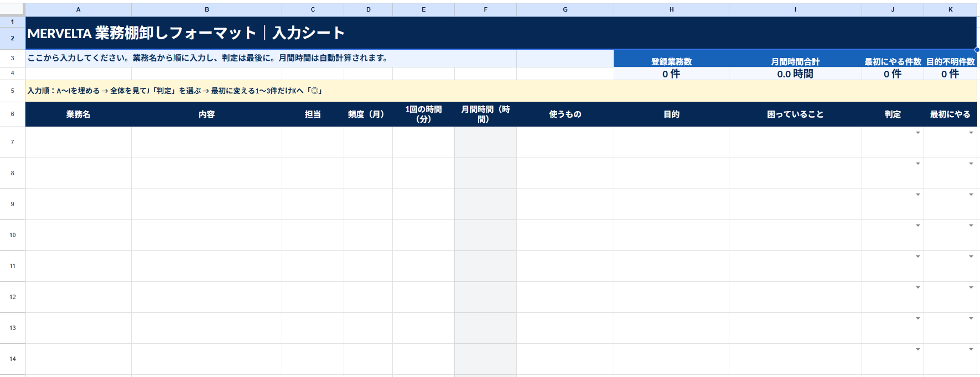Select row 13 header
Image resolution: width=980 pixels, height=377 pixels.
click(12, 328)
